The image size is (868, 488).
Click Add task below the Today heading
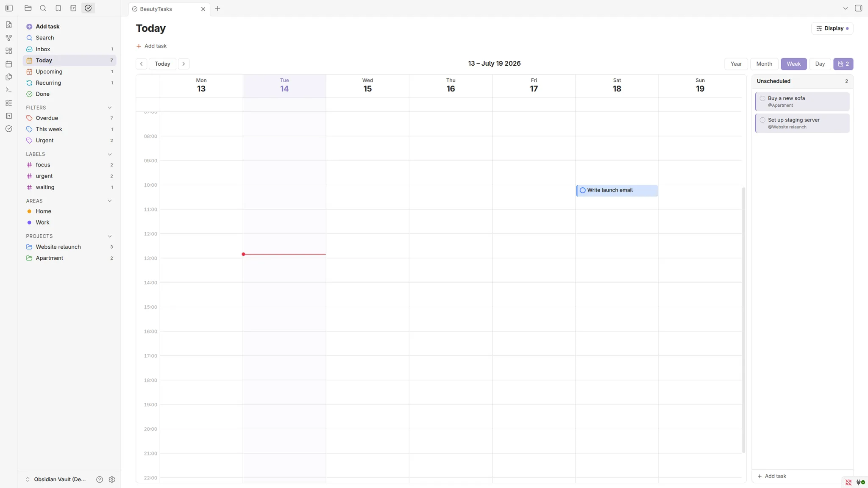(151, 46)
